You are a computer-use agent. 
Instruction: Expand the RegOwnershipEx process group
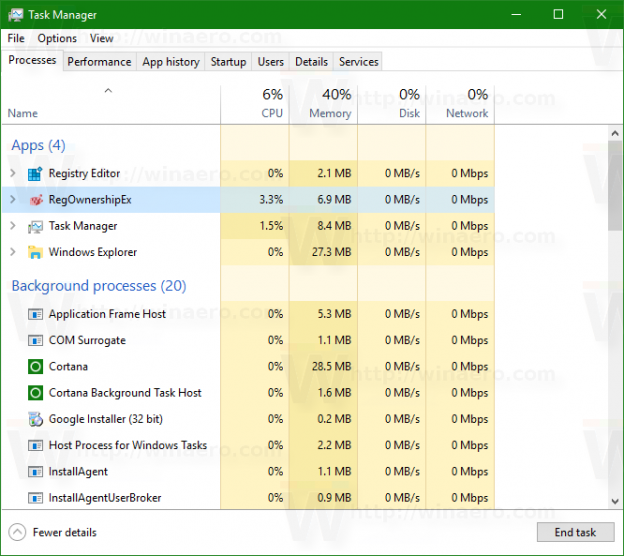pyautogui.click(x=13, y=199)
